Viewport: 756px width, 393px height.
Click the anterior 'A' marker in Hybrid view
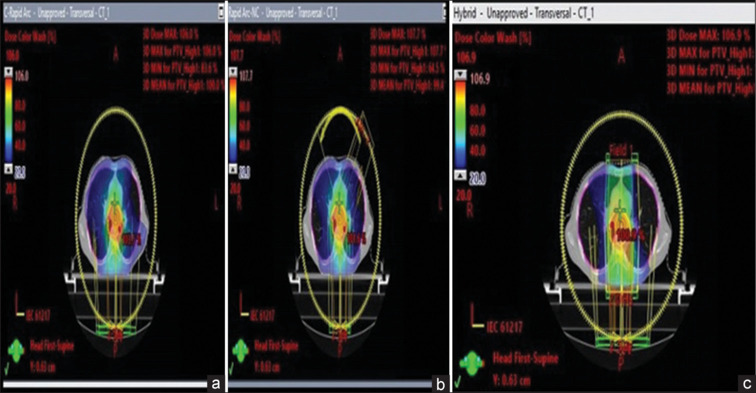(621, 57)
